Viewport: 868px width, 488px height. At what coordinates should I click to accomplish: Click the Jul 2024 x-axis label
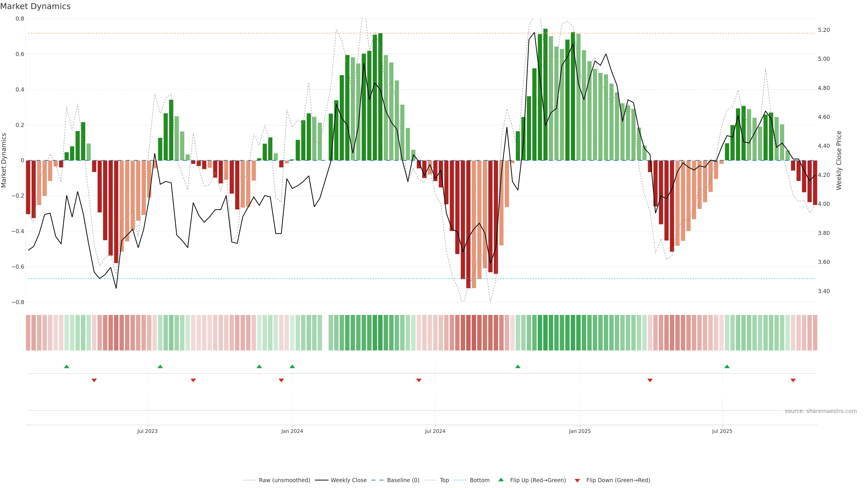point(435,431)
